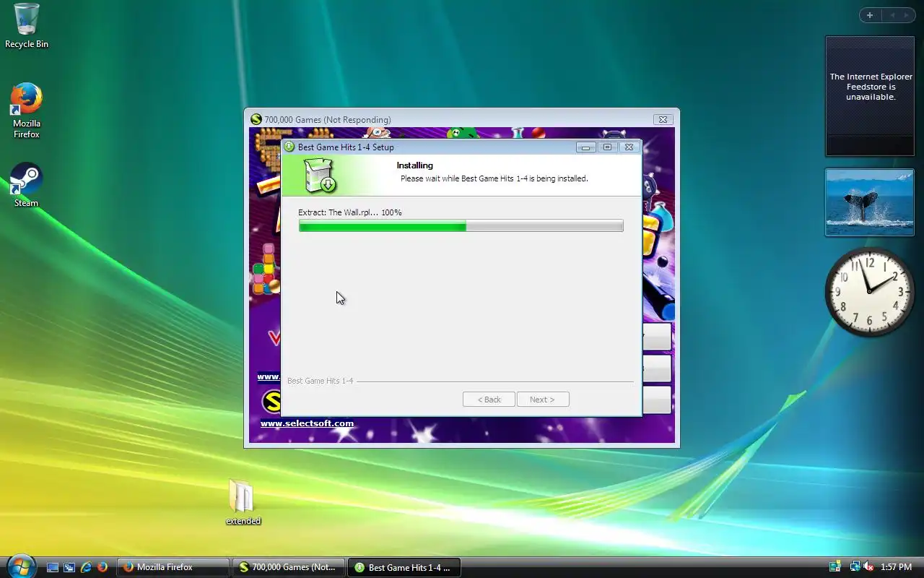Click the 'Installing' header text
Image resolution: width=924 pixels, height=578 pixels.
click(414, 165)
